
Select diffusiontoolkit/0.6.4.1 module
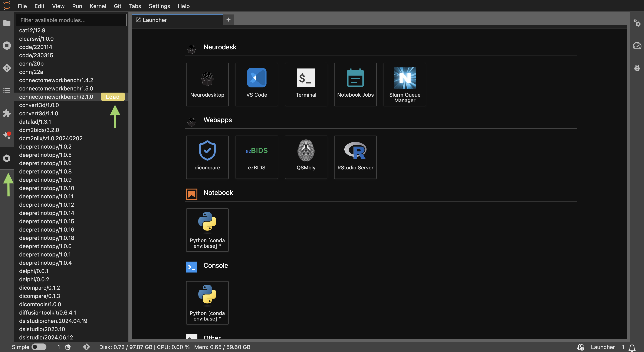pyautogui.click(x=47, y=313)
